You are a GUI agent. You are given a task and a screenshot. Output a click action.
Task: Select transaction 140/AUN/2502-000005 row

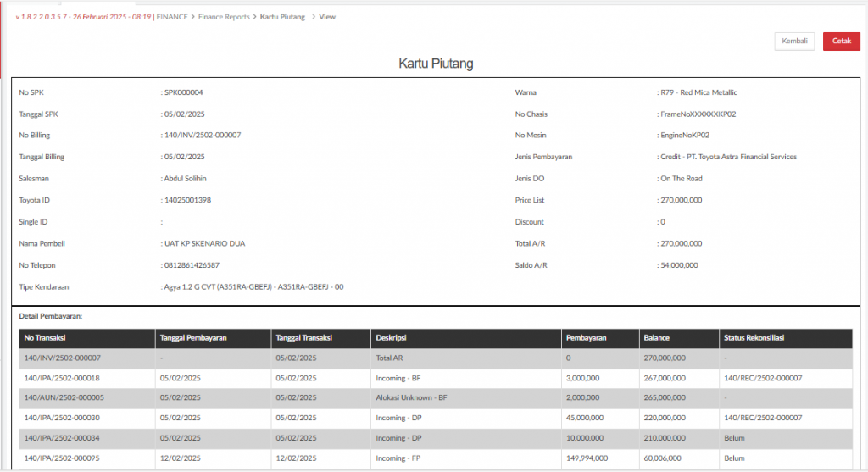(436, 398)
